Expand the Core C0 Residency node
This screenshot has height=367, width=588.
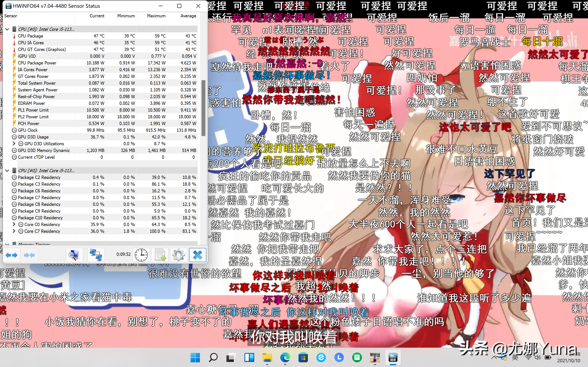[14, 225]
